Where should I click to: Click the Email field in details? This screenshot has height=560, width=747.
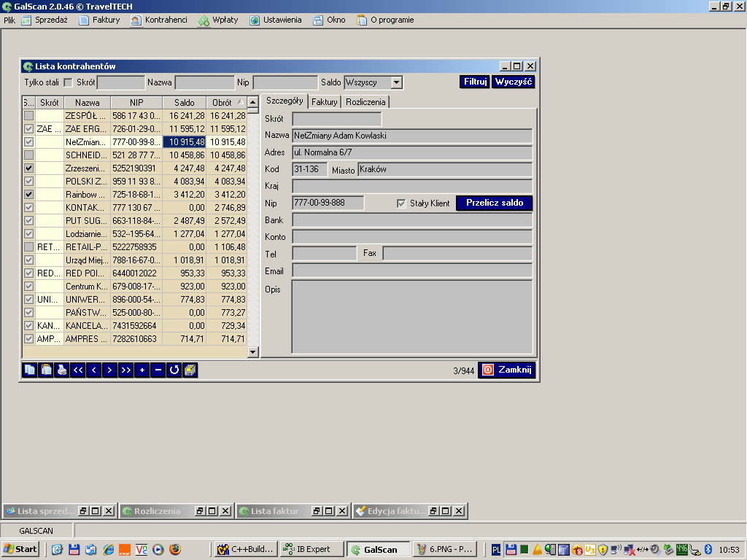412,271
